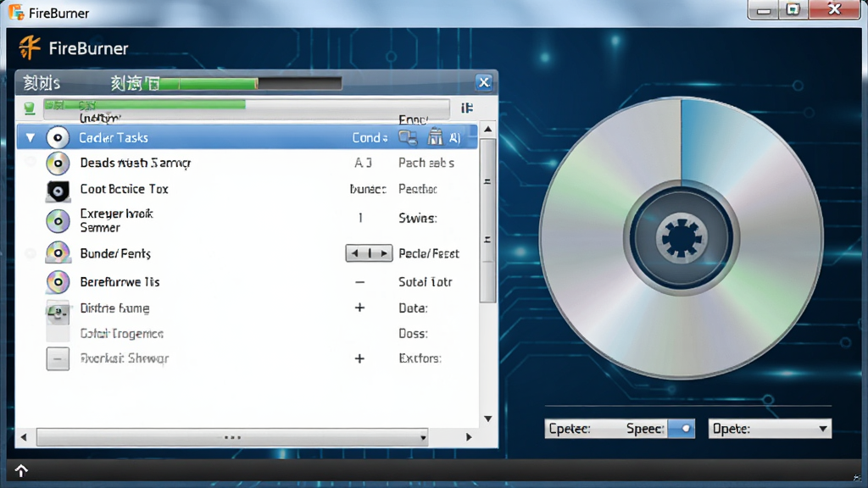The image size is (868, 488).
Task: Click left arrow of Bunde/Fents stepper
Action: (x=355, y=253)
